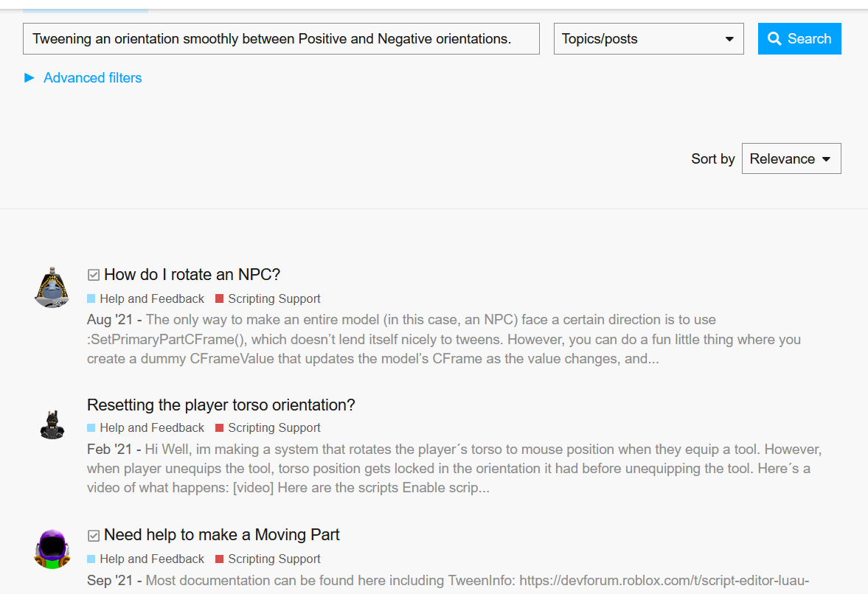Click the Search button
The image size is (868, 594).
[799, 39]
